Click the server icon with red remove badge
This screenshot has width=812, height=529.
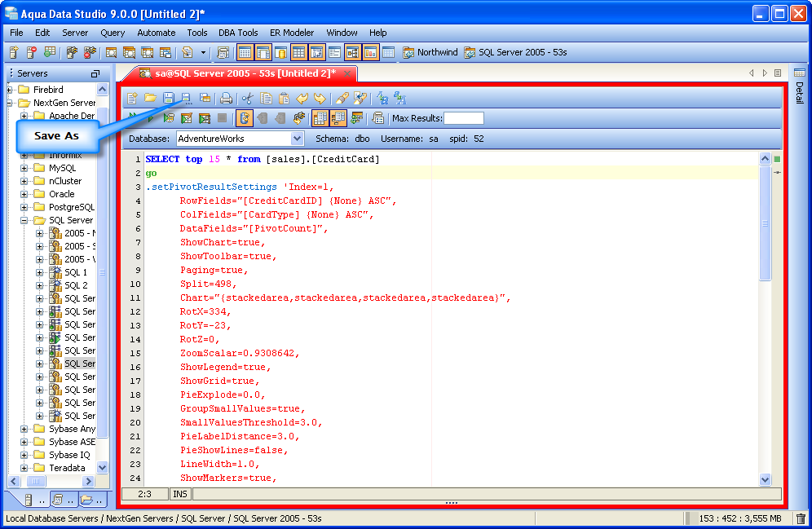[x=32, y=52]
